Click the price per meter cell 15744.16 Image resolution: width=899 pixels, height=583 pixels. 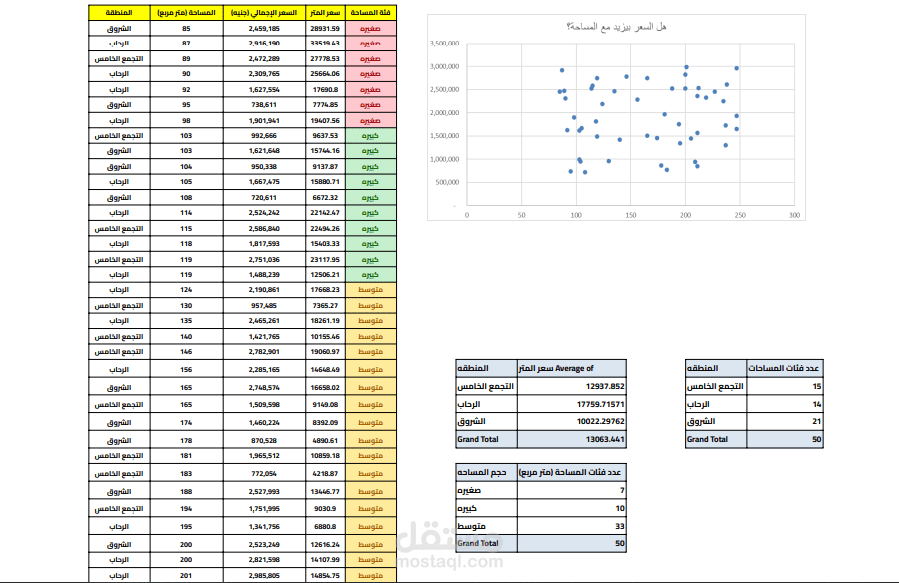325,151
